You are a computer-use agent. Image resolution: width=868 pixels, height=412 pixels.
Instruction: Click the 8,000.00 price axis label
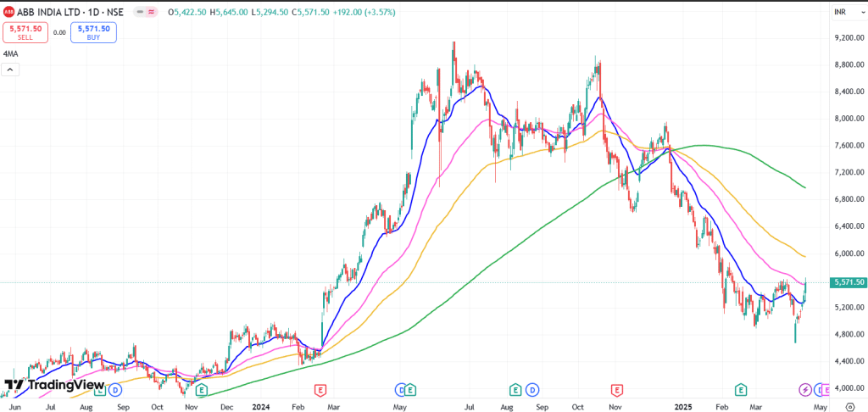click(849, 119)
